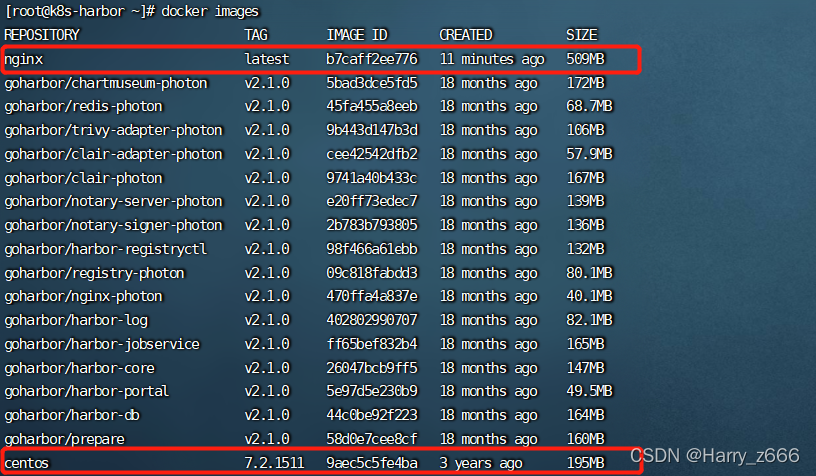Click the TAG column header

(256, 35)
